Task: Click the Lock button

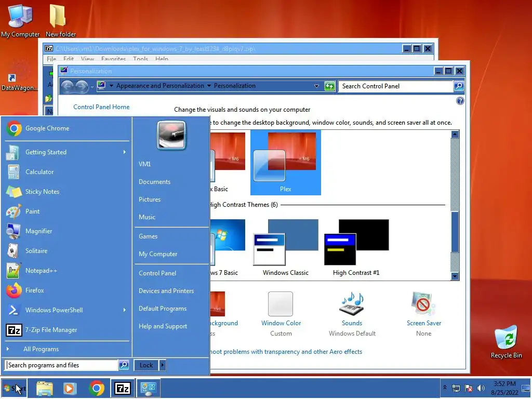Action: 146,365
